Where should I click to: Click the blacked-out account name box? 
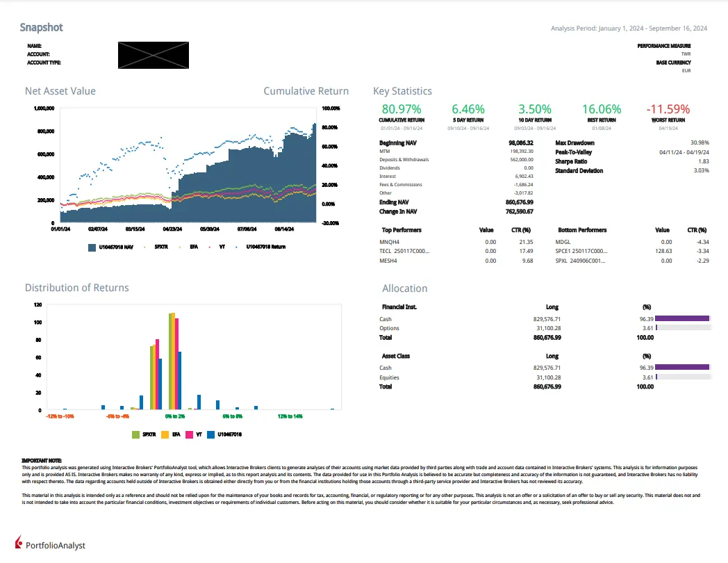point(154,54)
